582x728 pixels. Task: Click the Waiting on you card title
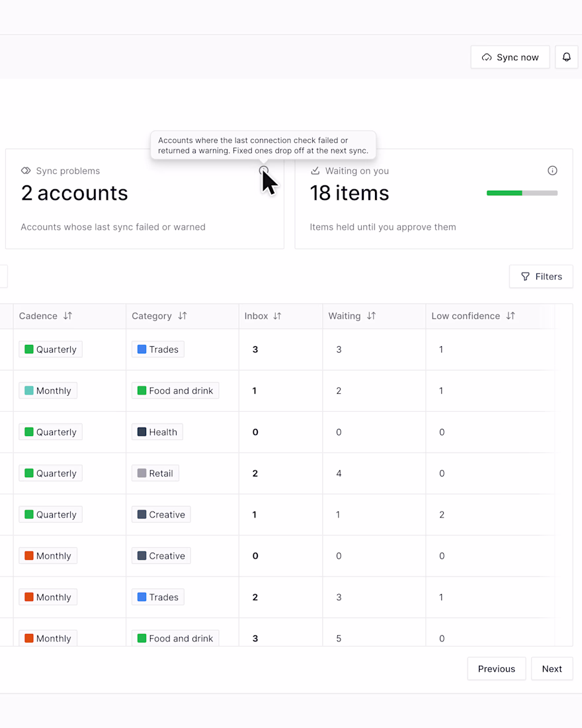[x=357, y=171]
